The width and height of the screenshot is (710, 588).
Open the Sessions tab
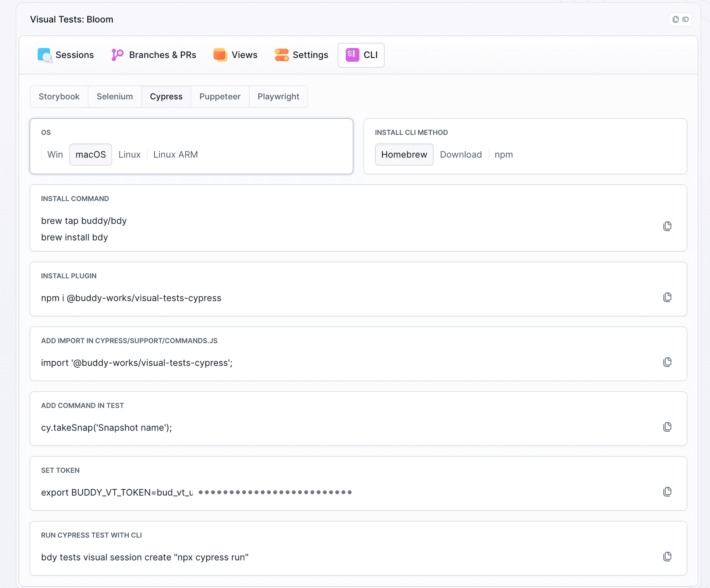point(65,55)
